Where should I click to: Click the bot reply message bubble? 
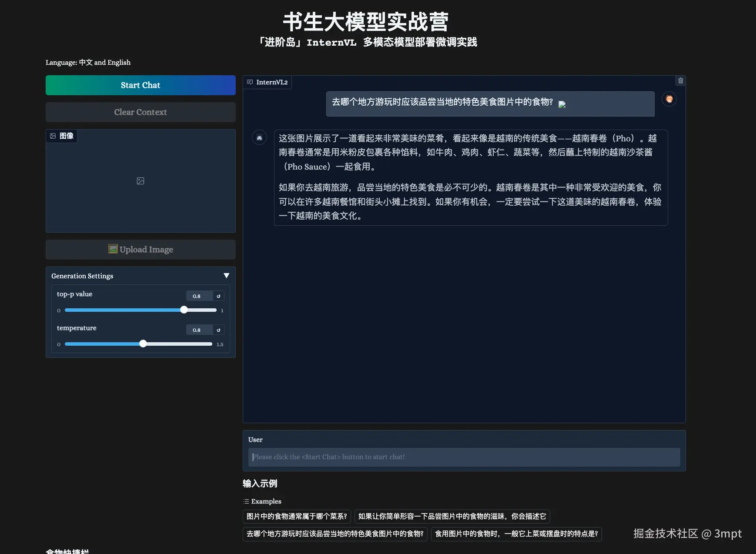pos(471,177)
